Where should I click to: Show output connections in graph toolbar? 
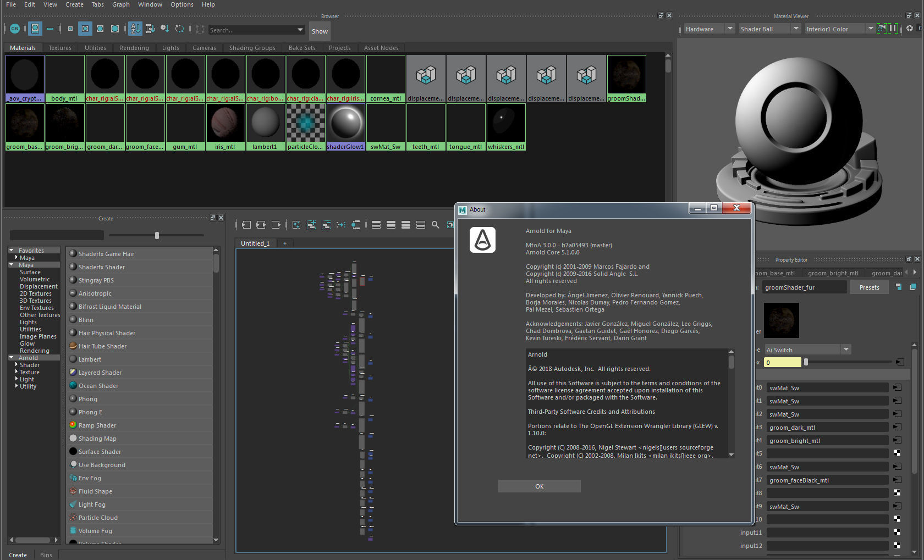[x=276, y=225]
